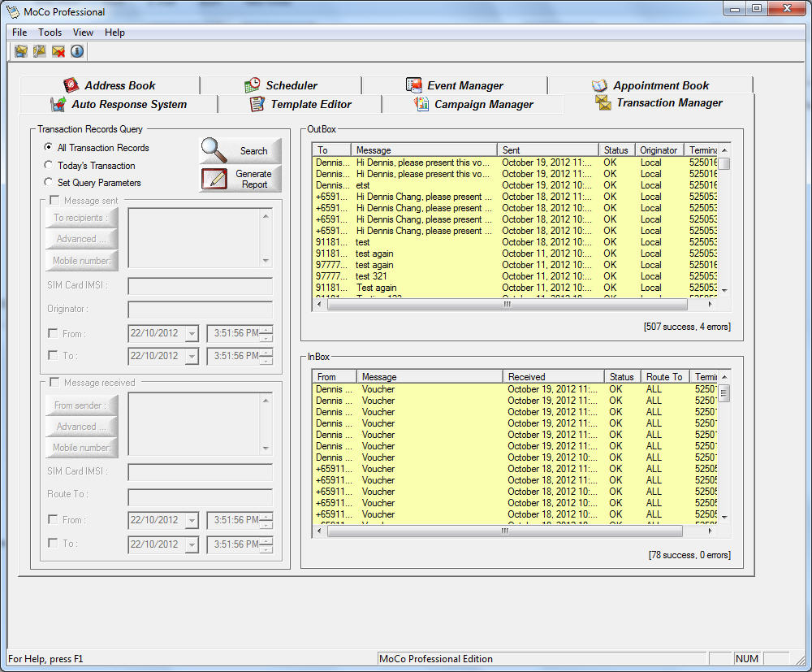Open the View menu
Viewport: 812px width, 672px height.
(x=83, y=33)
